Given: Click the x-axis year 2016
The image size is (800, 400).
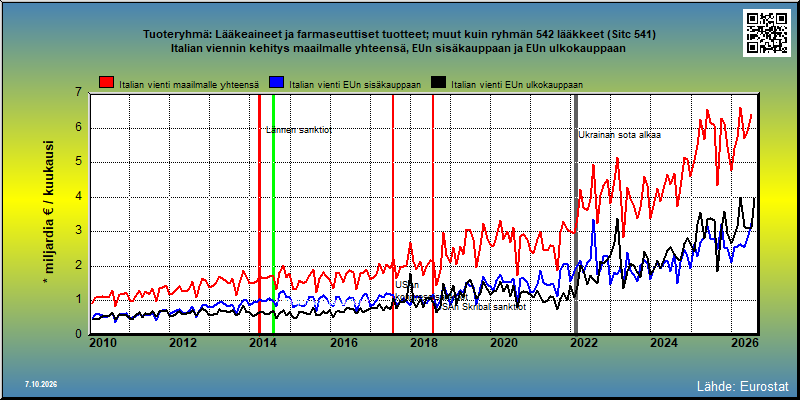Looking at the screenshot, I should [x=343, y=342].
